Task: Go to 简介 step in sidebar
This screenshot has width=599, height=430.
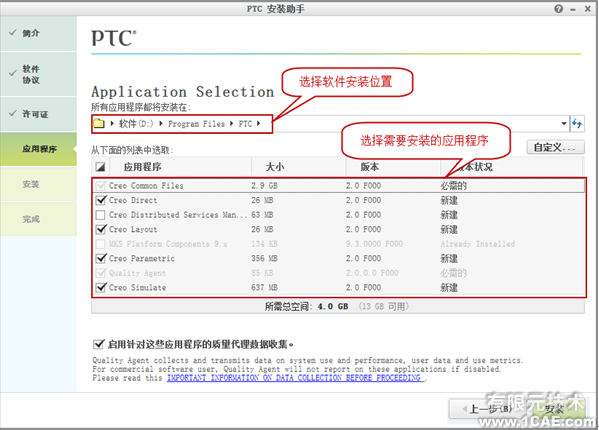Action: (x=38, y=33)
